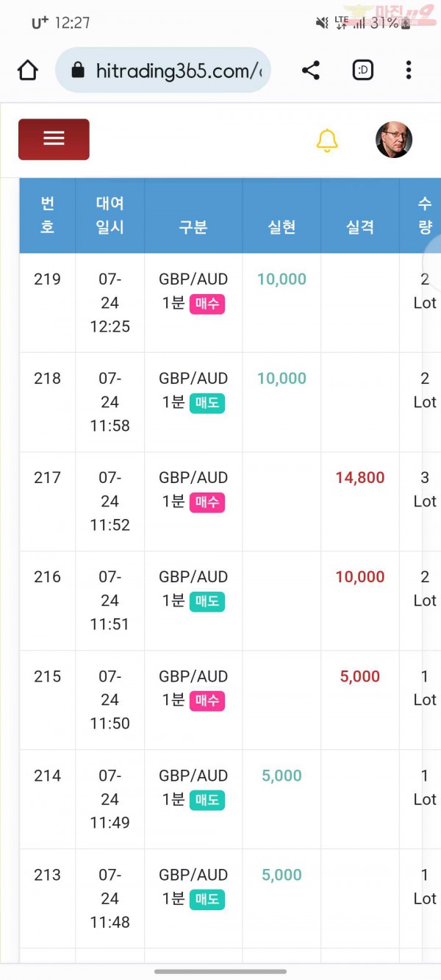Viewport: 441px width, 980px height.
Task: Open the user profile avatar
Action: point(394,140)
